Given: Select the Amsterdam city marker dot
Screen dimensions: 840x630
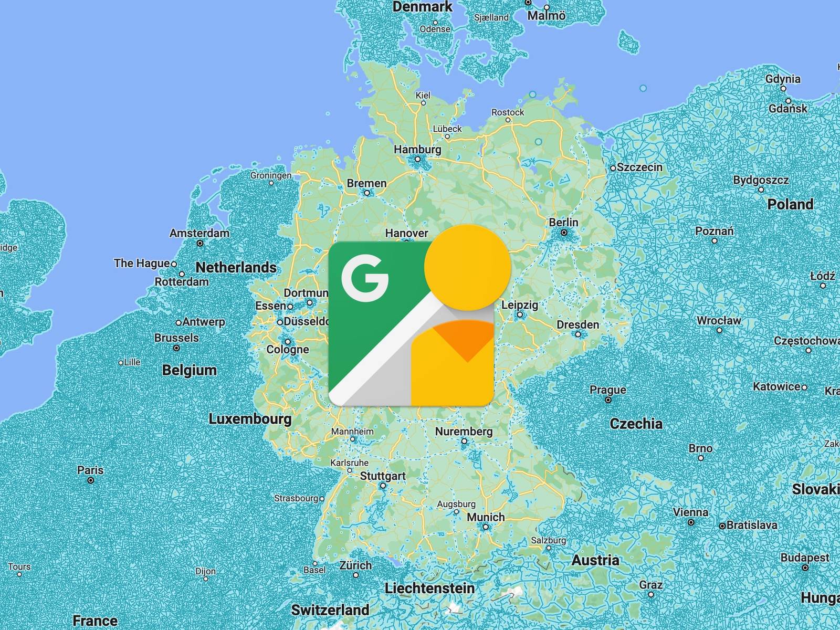Looking at the screenshot, I should pos(200,244).
